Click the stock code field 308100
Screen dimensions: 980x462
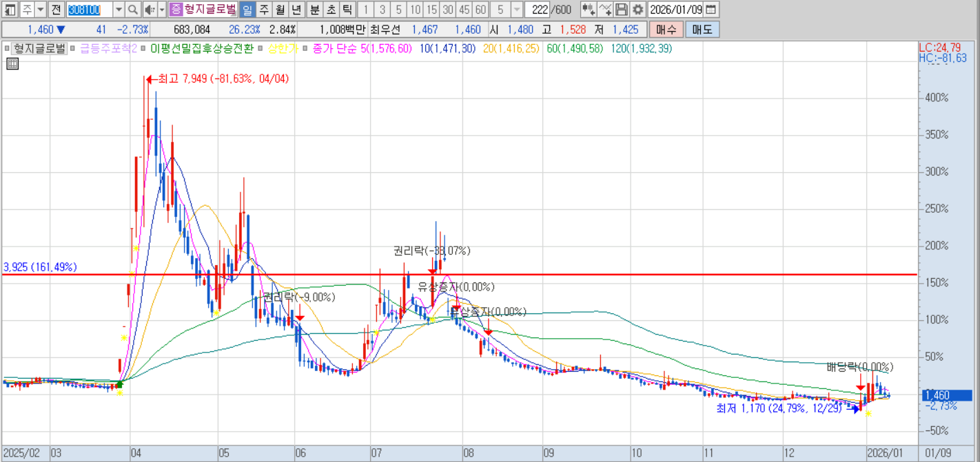tap(88, 10)
